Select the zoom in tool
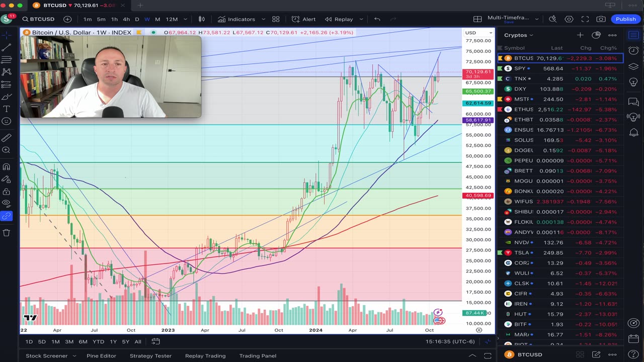644x362 pixels. pos(7,150)
